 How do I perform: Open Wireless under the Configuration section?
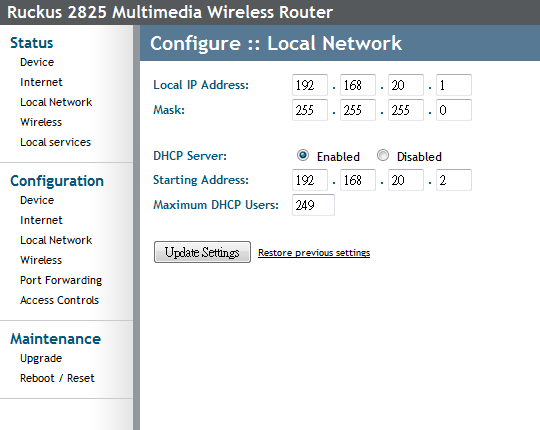tap(41, 260)
